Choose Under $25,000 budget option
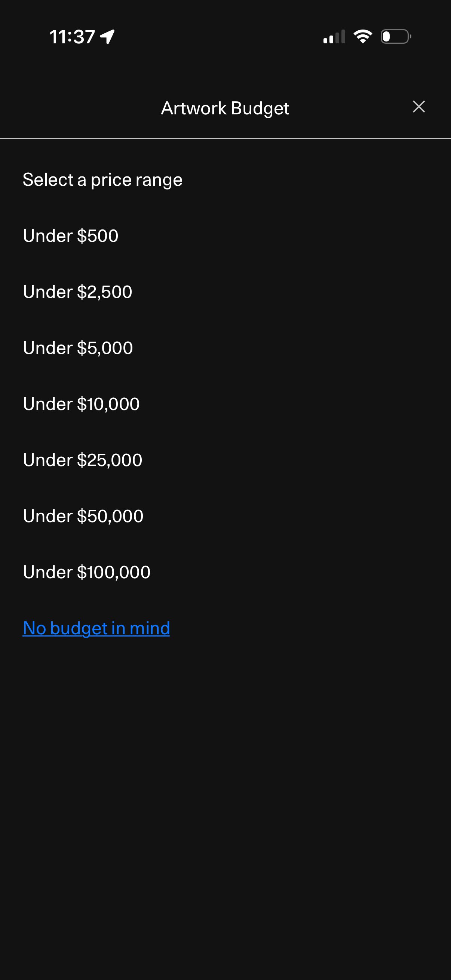451x980 pixels. pos(83,460)
